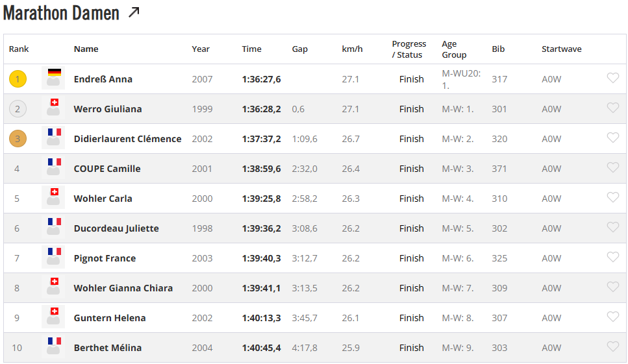Click heart icon for Pignot France
Screen dimensions: 628x364
[x=612, y=258]
